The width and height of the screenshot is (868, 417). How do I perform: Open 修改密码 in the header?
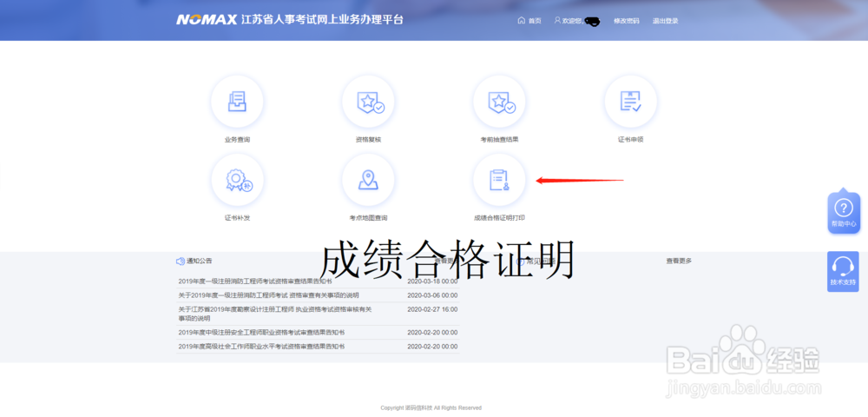point(626,21)
